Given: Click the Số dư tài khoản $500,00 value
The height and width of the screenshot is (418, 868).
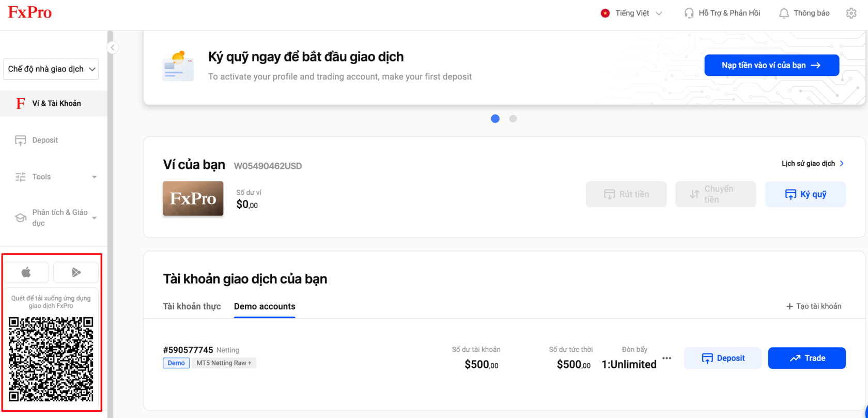Looking at the screenshot, I should (x=482, y=365).
